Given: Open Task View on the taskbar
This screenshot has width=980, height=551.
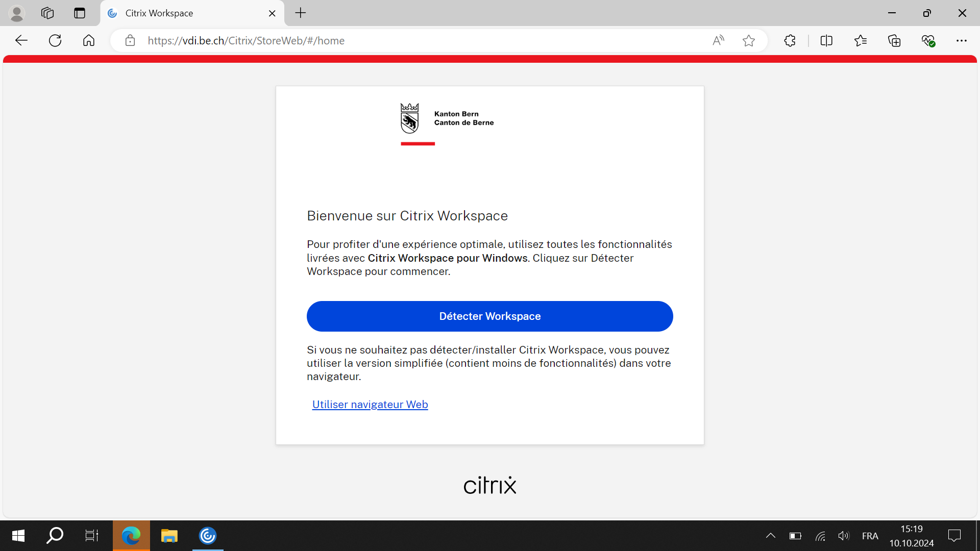Looking at the screenshot, I should 92,536.
